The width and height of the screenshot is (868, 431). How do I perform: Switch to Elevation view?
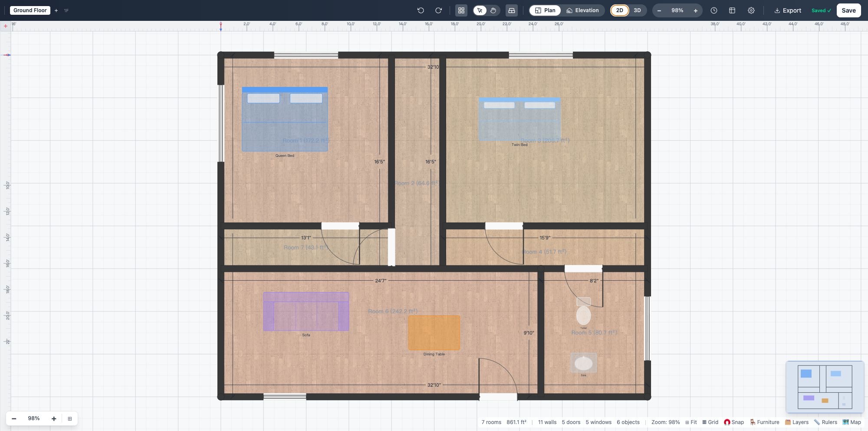click(x=582, y=10)
